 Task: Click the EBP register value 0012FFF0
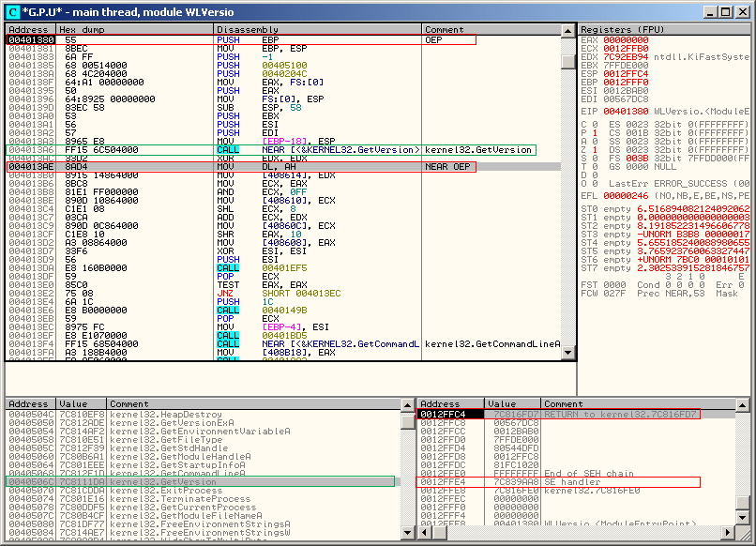(x=626, y=83)
